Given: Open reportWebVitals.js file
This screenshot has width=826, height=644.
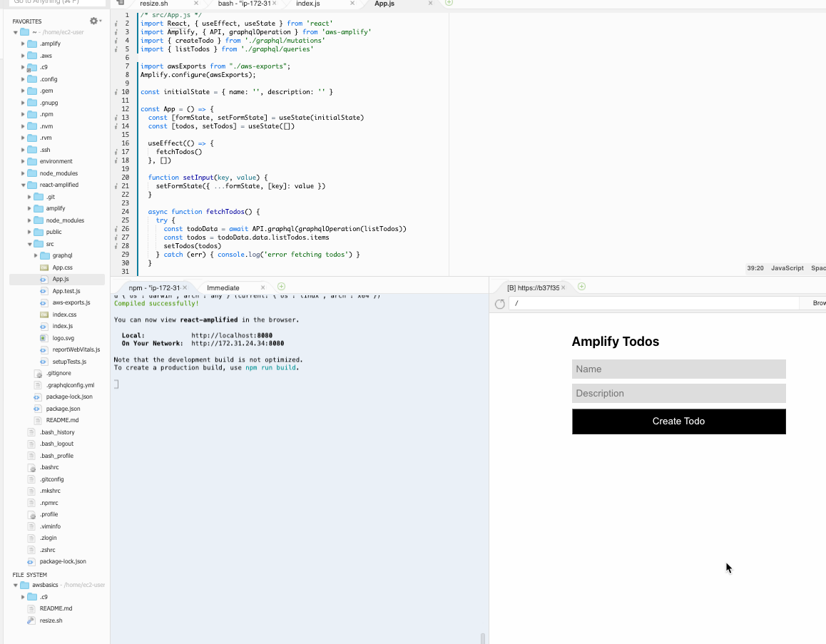Looking at the screenshot, I should click(x=76, y=349).
